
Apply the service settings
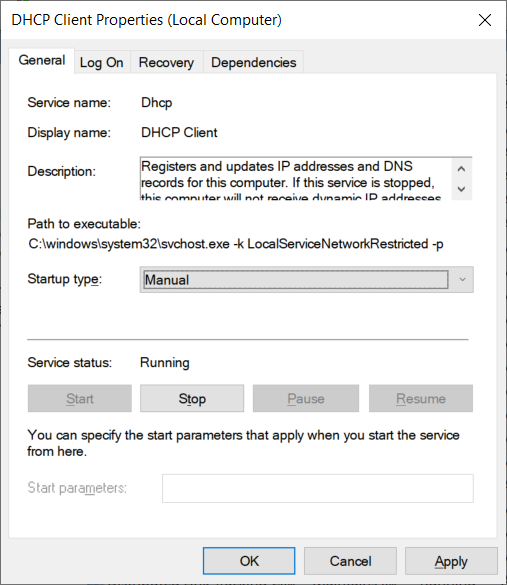(451, 561)
